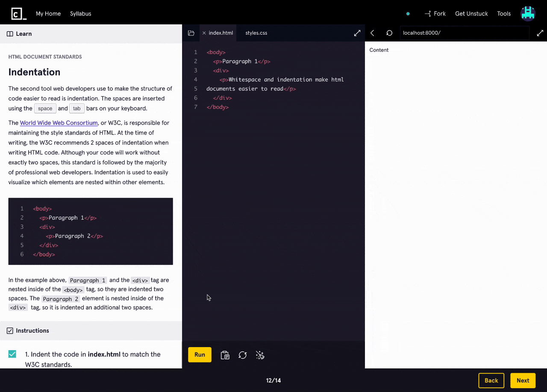The height and width of the screenshot is (392, 547).
Task: Click the magic wand format icon
Action: click(x=260, y=355)
